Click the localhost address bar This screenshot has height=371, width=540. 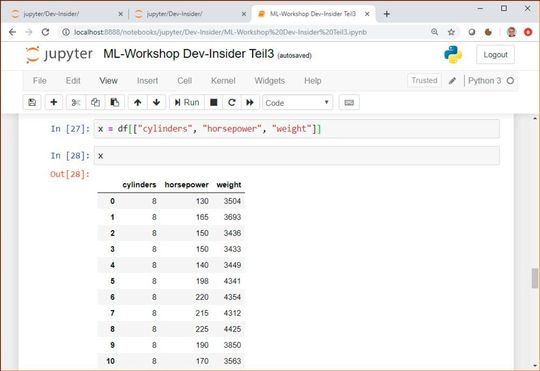pyautogui.click(x=220, y=32)
